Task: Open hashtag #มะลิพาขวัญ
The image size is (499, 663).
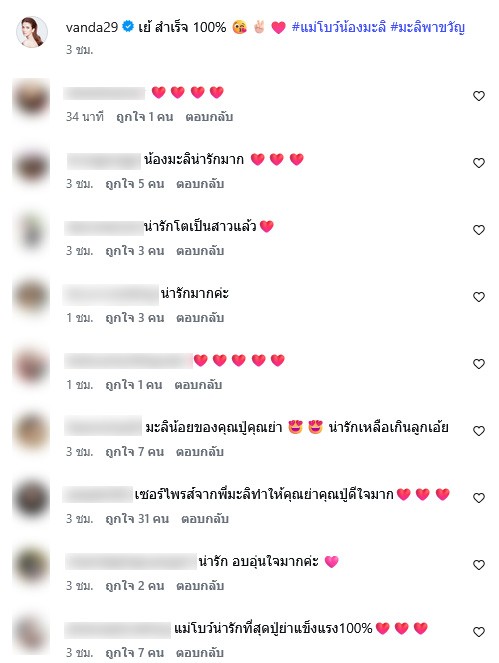Action: tap(428, 27)
